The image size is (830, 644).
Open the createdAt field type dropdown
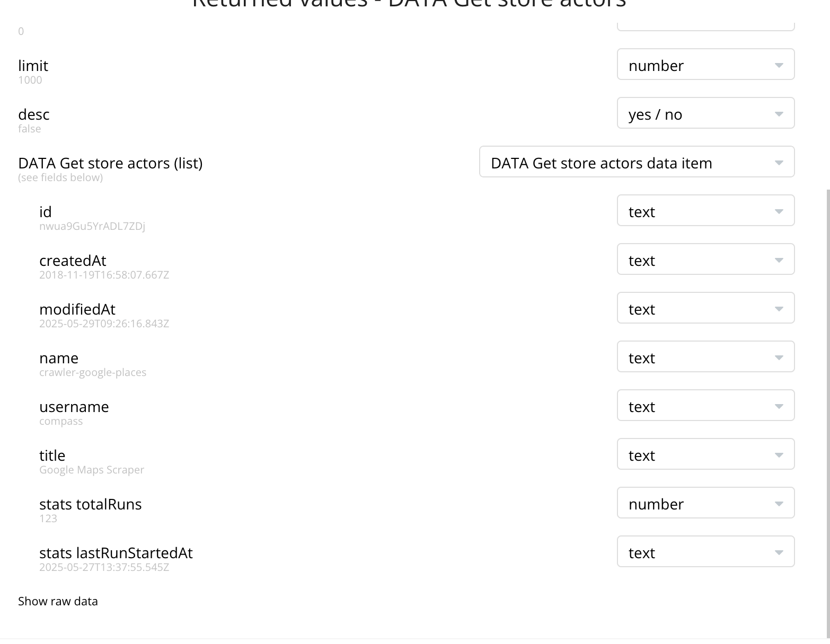705,260
